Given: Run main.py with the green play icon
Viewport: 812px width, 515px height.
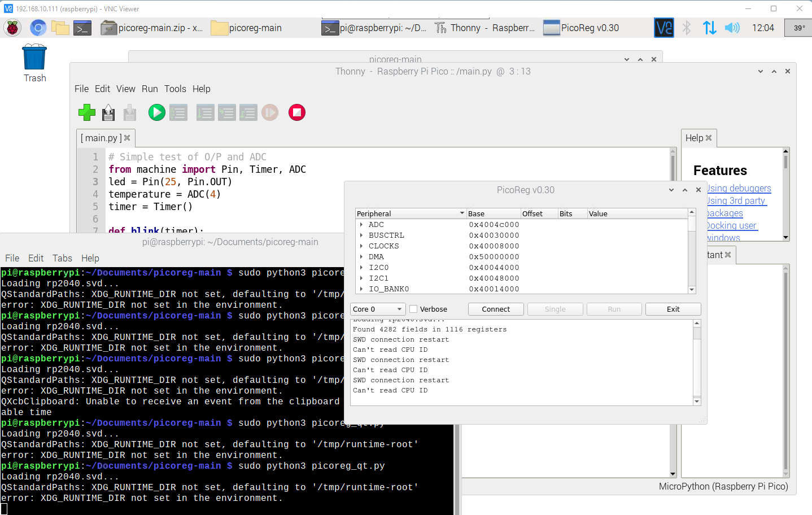Looking at the screenshot, I should point(156,112).
